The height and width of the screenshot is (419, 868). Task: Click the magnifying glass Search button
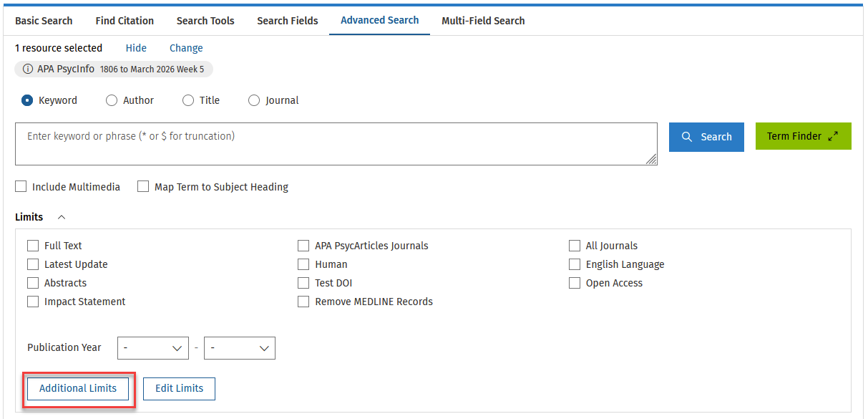click(x=706, y=137)
